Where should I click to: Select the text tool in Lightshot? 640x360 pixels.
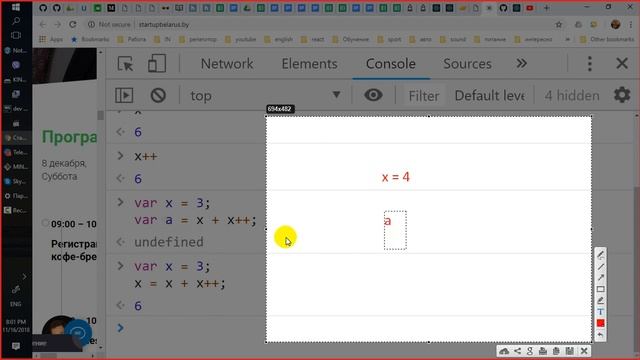click(x=600, y=312)
